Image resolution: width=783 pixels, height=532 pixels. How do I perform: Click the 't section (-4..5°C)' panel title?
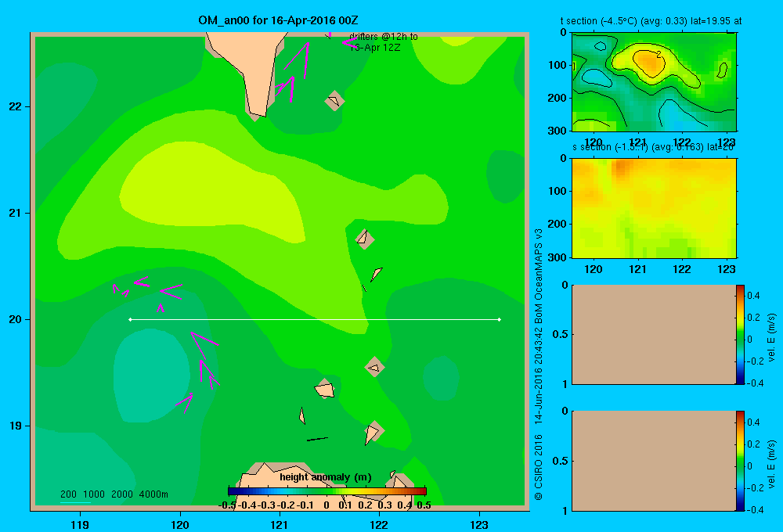pos(651,21)
